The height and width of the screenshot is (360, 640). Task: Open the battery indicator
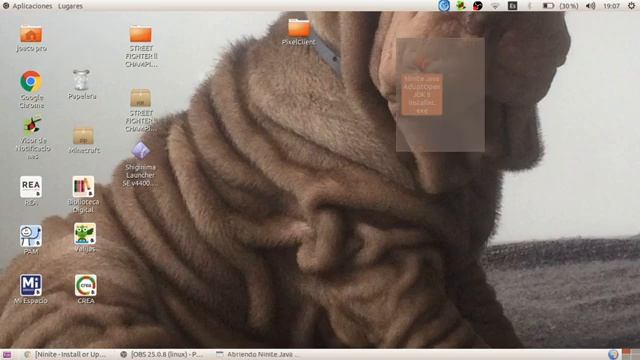click(x=548, y=6)
